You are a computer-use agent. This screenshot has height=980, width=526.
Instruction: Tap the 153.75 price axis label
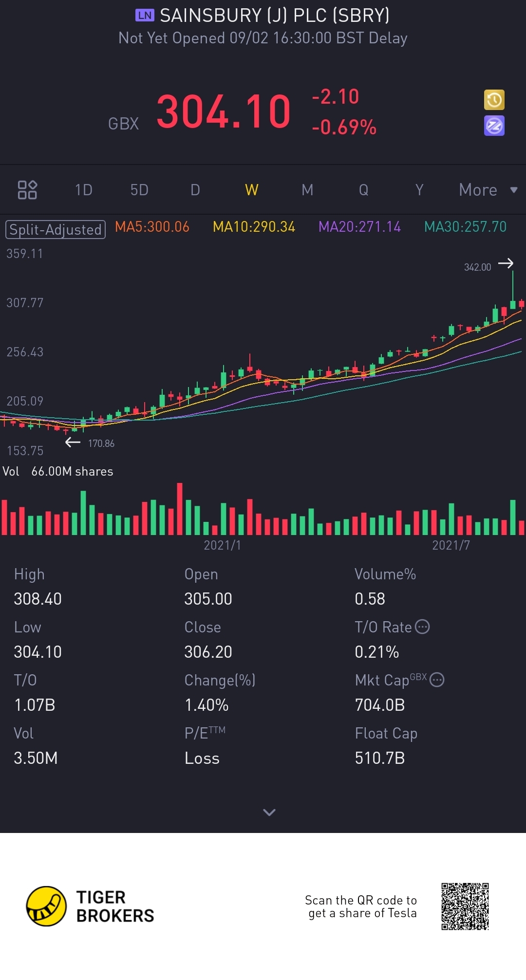click(x=25, y=451)
